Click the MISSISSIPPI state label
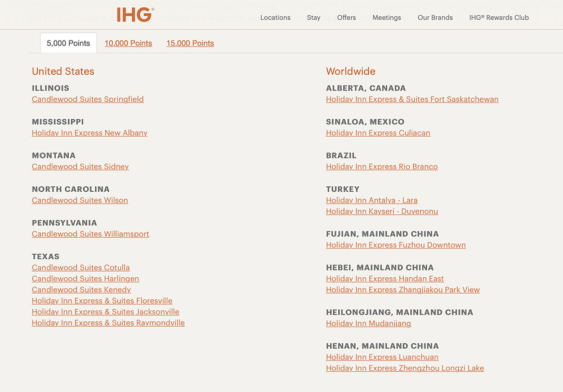The height and width of the screenshot is (392, 563). pyautogui.click(x=58, y=122)
